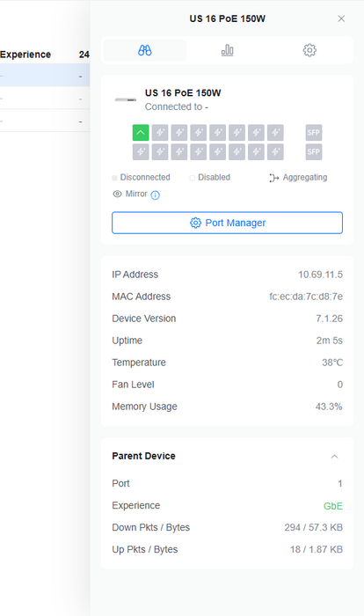Screen dimensions: 364x616
Task: Click the Fan Level label
Action: [x=133, y=385]
